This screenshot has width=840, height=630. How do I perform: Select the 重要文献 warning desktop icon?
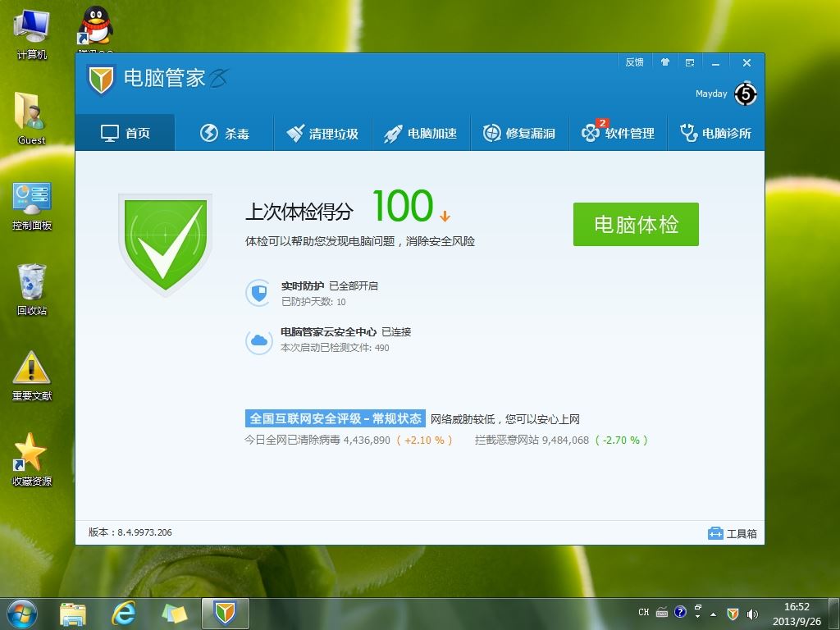32,376
